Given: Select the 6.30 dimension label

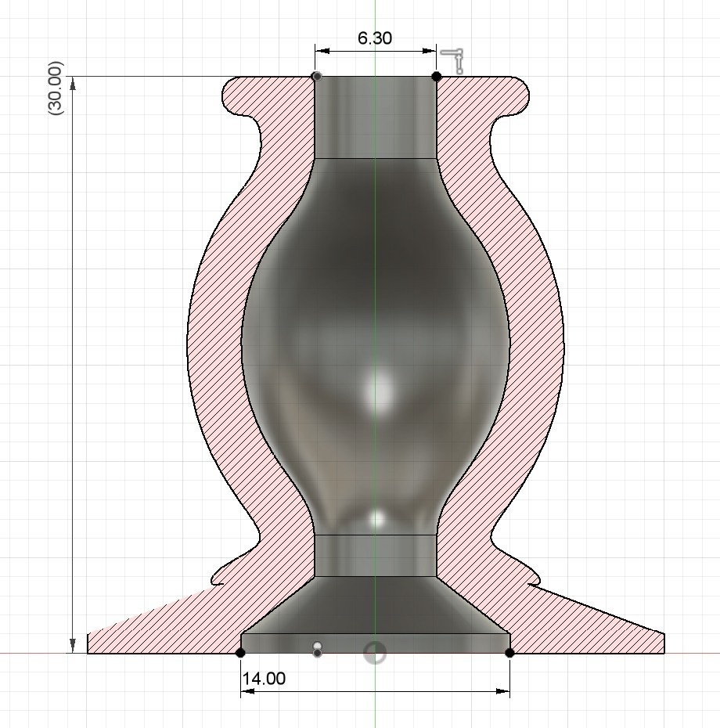Looking at the screenshot, I should [375, 38].
